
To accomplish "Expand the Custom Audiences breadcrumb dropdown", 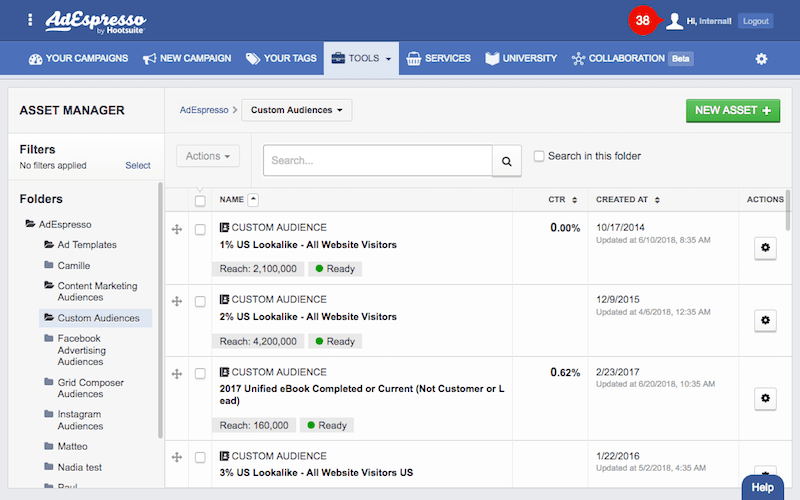I will tap(296, 110).
